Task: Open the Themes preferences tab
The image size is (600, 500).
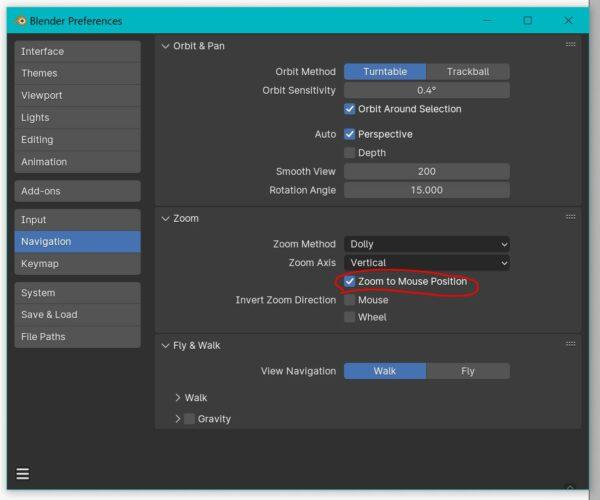Action: (x=78, y=73)
